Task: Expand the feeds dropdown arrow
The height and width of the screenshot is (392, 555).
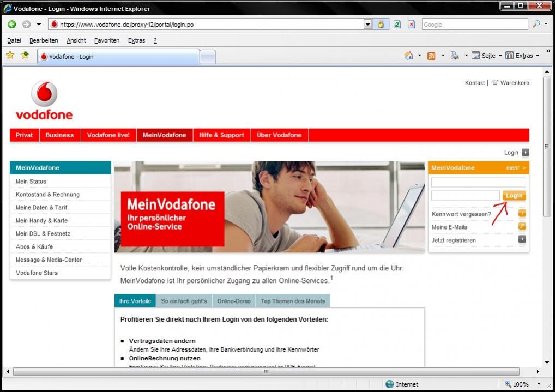Action: [x=443, y=56]
